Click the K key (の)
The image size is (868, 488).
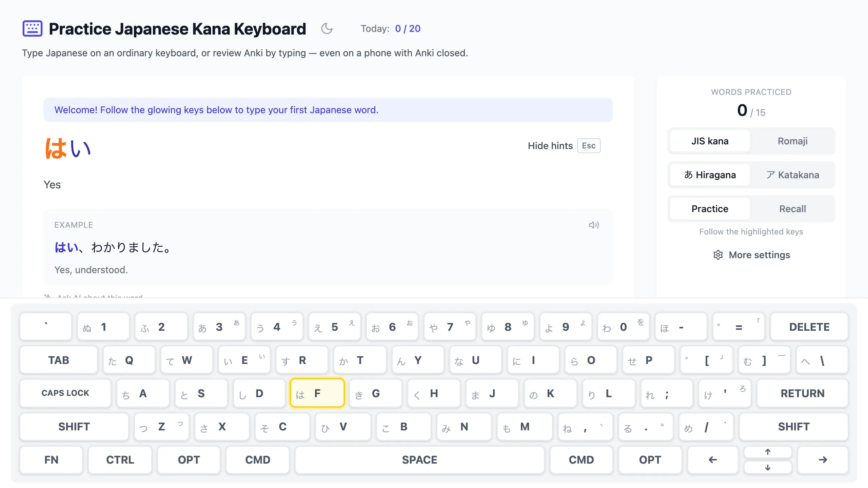[x=550, y=393]
